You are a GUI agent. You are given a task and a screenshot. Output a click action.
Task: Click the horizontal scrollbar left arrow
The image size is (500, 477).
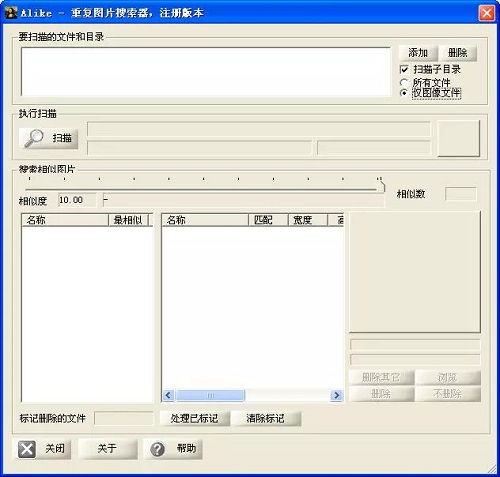[168, 395]
